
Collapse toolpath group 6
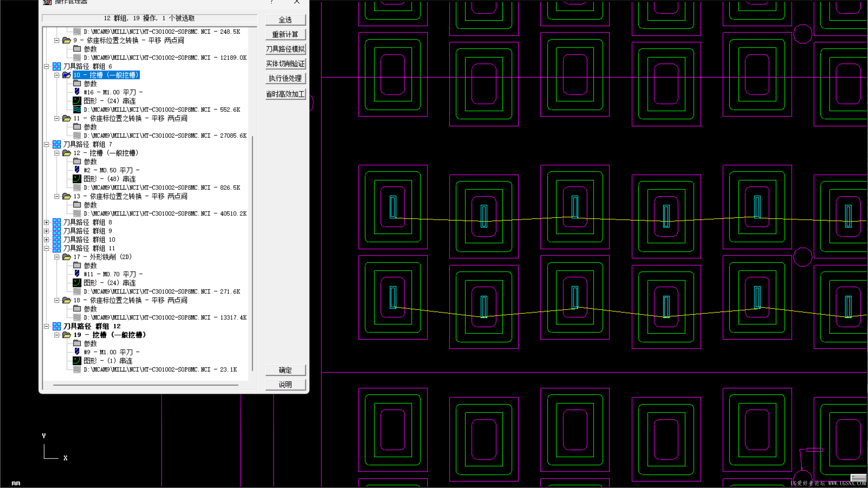click(47, 66)
